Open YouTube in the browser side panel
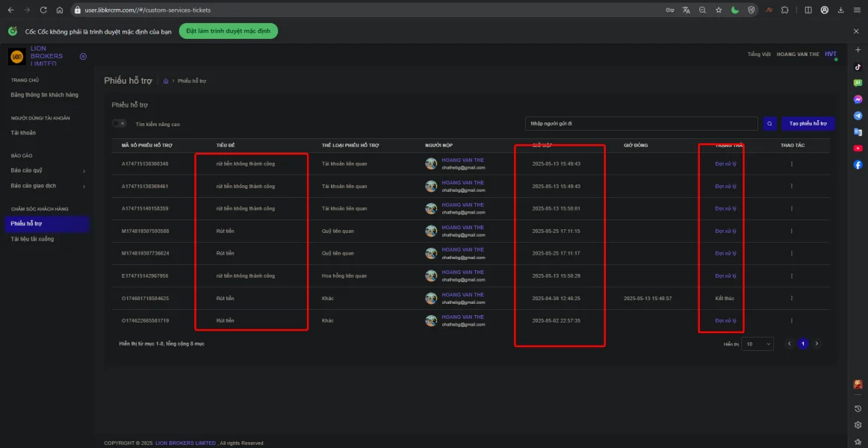 (x=858, y=149)
